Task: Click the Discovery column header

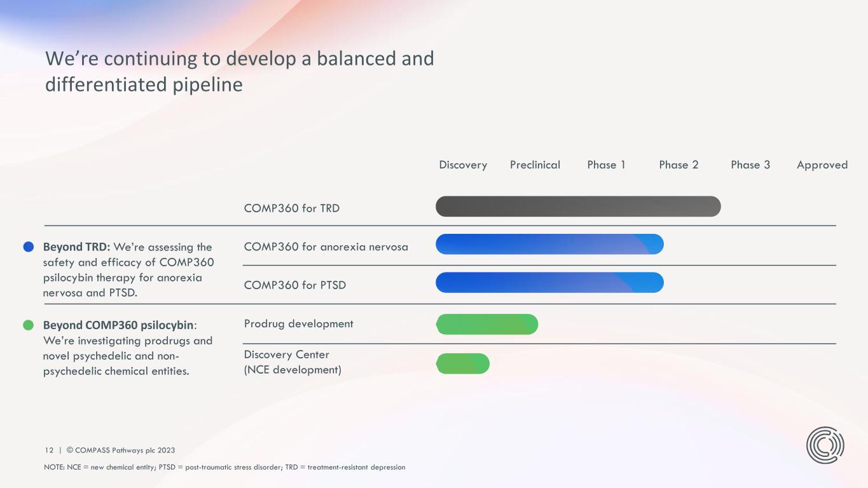Action: tap(463, 165)
